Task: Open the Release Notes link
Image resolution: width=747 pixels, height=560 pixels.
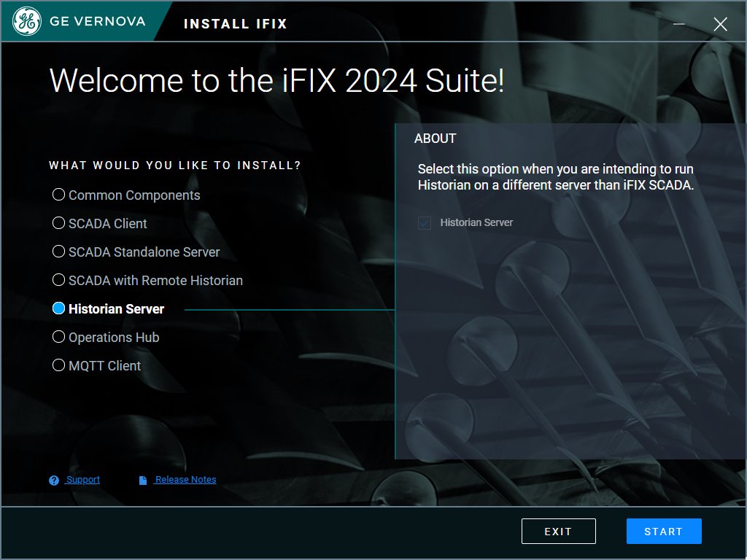Action: 185,480
